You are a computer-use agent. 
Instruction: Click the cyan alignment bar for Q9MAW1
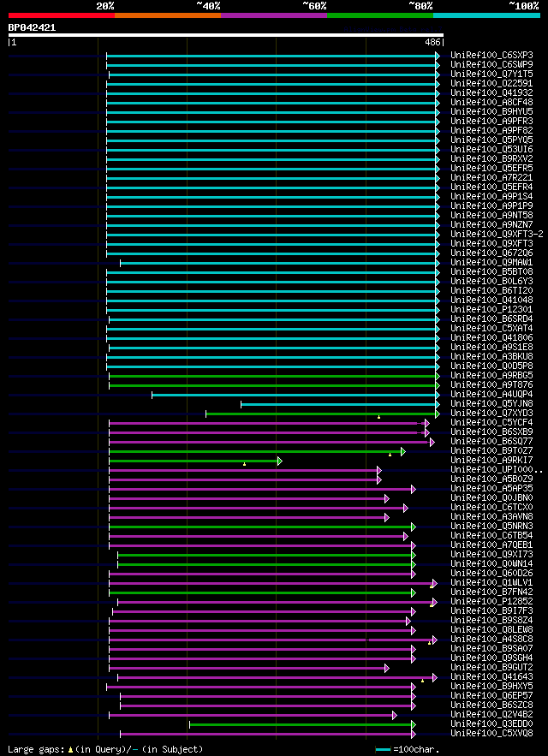coord(278,263)
